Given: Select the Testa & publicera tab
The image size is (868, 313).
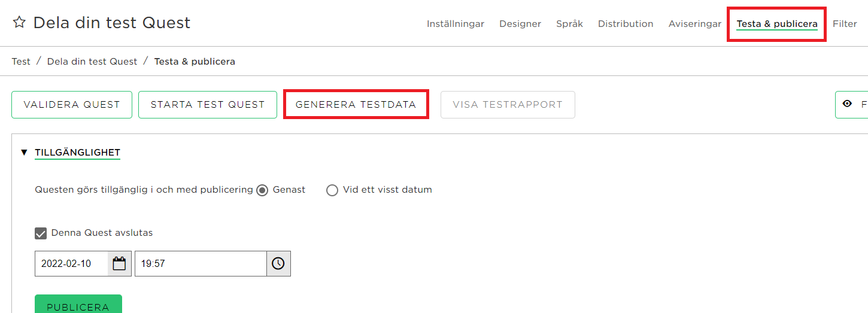Looking at the screenshot, I should pos(777,24).
